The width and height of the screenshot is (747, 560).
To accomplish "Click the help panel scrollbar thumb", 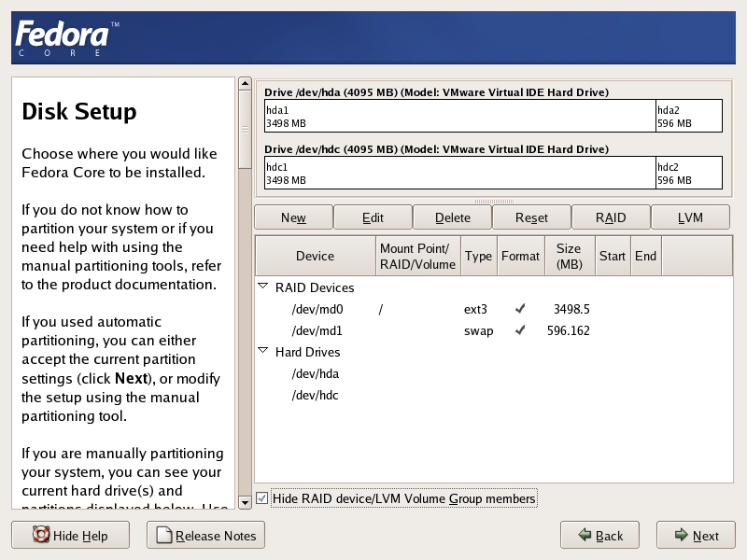I will [x=245, y=130].
